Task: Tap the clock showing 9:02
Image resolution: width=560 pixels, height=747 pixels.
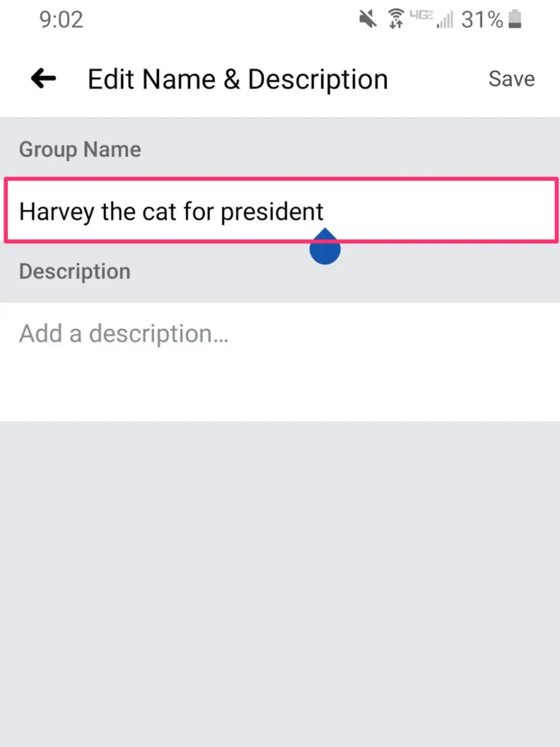Action: (61, 20)
